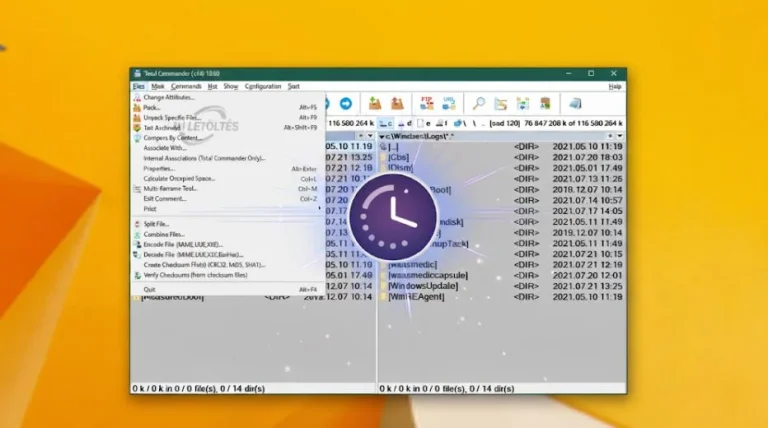Click the left panel status bar text
Viewport: 768px width, 428px height.
(198, 388)
